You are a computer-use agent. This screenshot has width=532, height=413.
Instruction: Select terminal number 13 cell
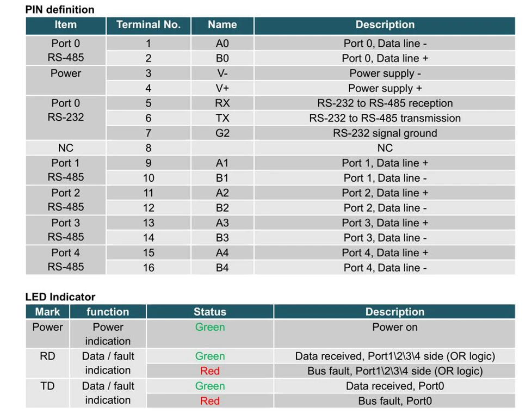click(149, 223)
